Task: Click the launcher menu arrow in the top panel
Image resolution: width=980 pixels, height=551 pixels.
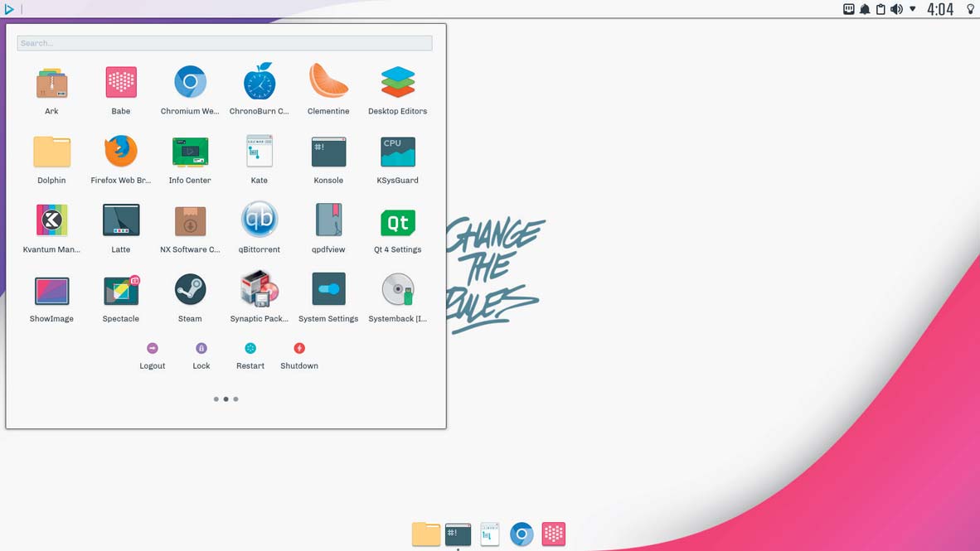Action: (x=9, y=9)
